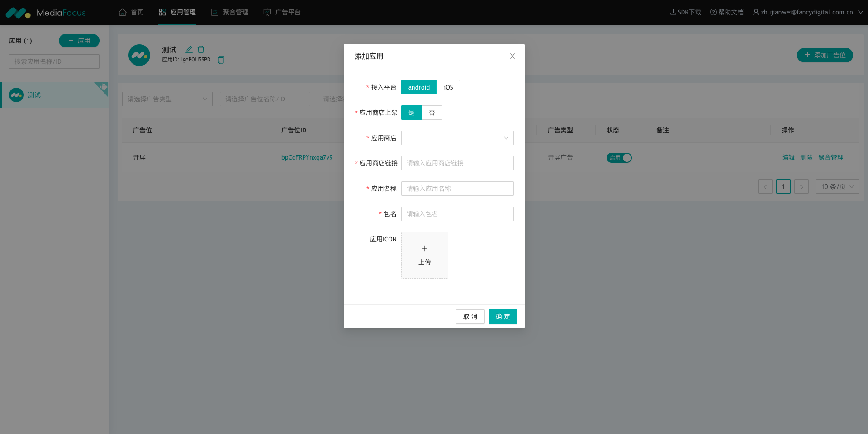The image size is (868, 434).
Task: Expand the 应用商店 dropdown
Action: pyautogui.click(x=457, y=138)
